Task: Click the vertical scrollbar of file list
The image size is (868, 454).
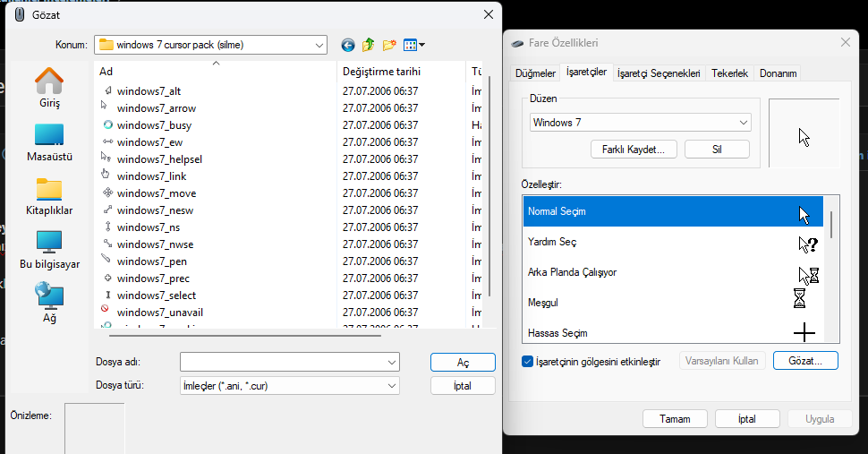Action: coord(489,186)
